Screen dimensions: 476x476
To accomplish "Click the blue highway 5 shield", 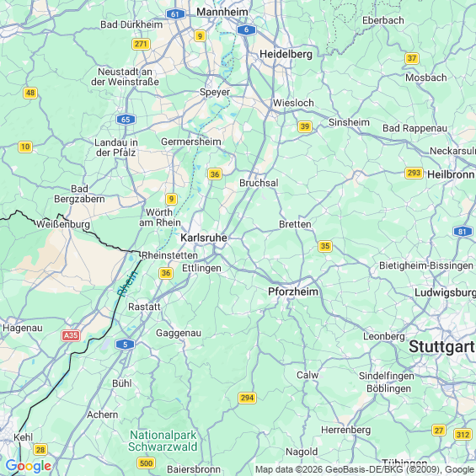I will (125, 345).
